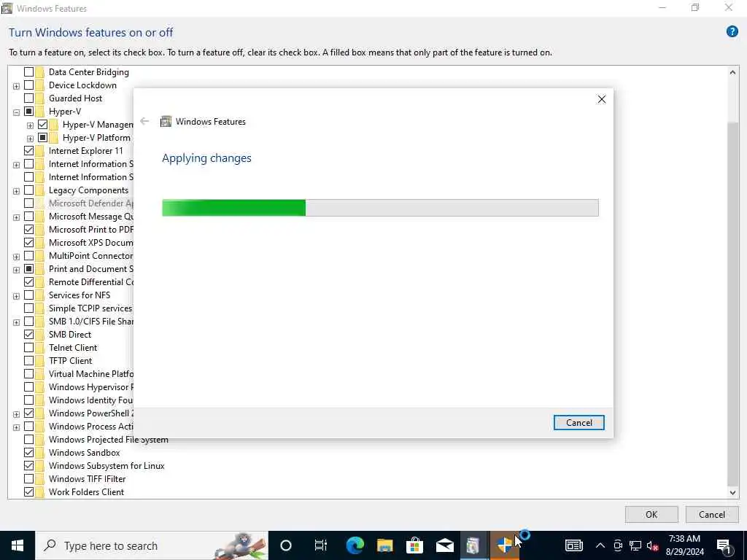The height and width of the screenshot is (560, 747).
Task: Click the Hyper-V folder icon
Action: (39, 112)
